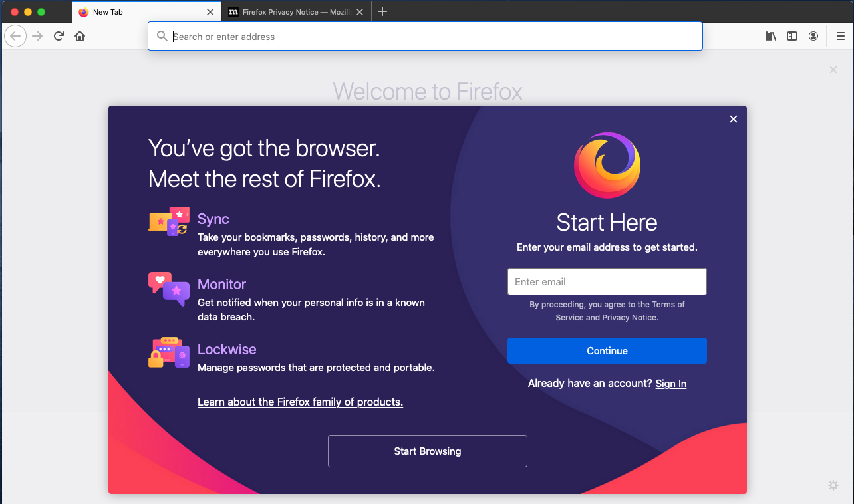
Task: Open the Privacy Notice link
Action: click(629, 318)
